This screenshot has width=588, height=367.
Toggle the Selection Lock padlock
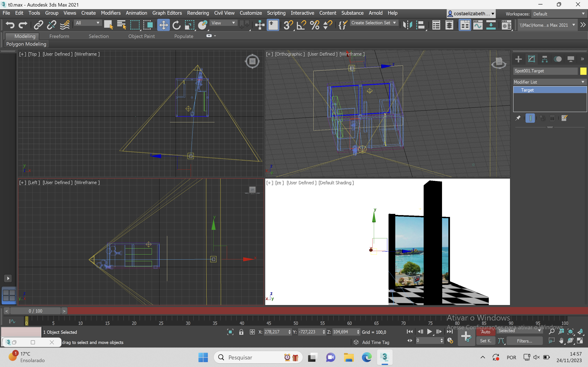pos(241,332)
